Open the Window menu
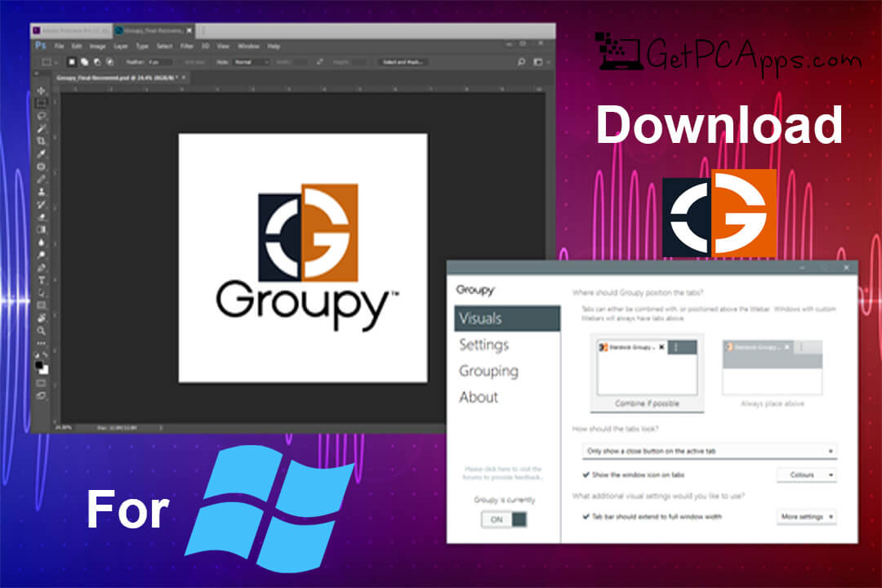This screenshot has height=588, width=882. click(248, 46)
